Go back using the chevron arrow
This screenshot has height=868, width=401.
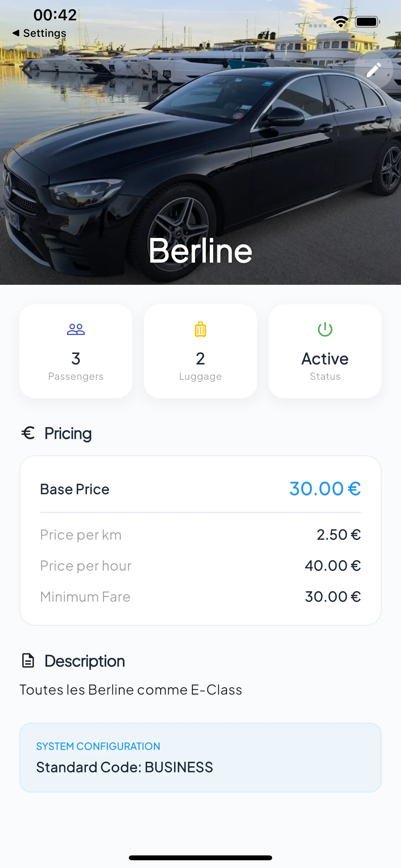(x=27, y=70)
